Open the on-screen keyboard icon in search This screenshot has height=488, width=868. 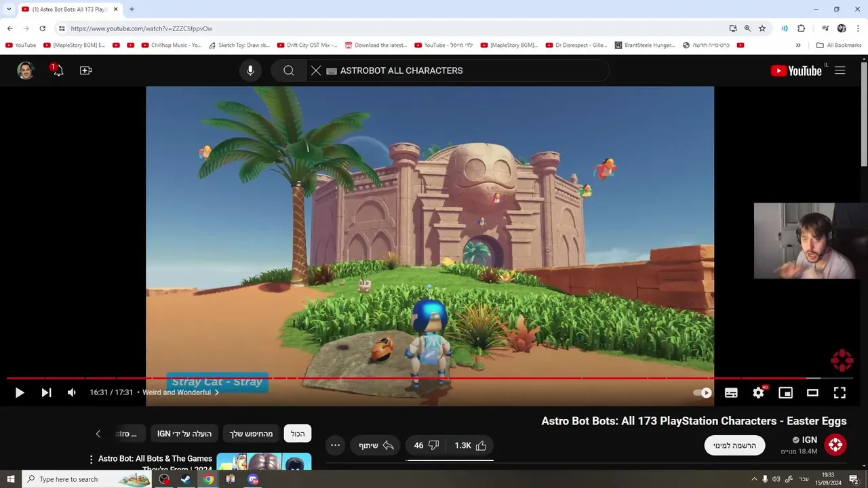(332, 70)
